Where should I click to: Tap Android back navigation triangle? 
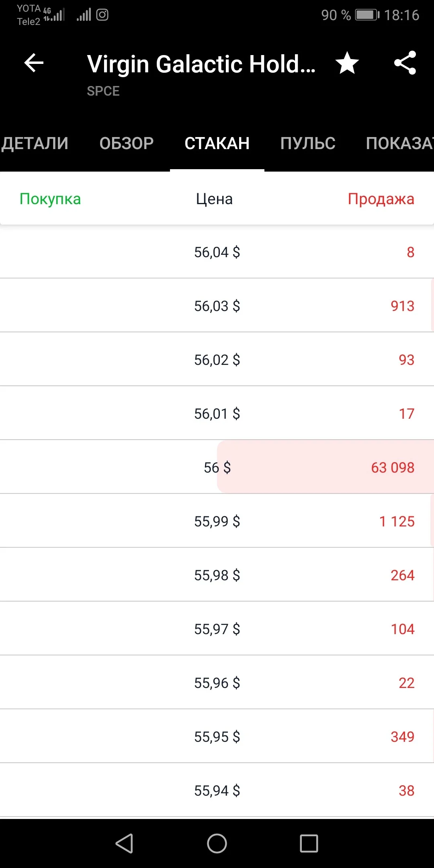125,843
